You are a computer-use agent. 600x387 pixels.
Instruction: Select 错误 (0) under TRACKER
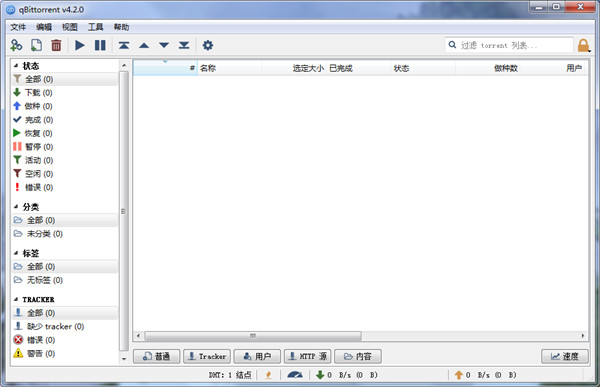click(65, 340)
